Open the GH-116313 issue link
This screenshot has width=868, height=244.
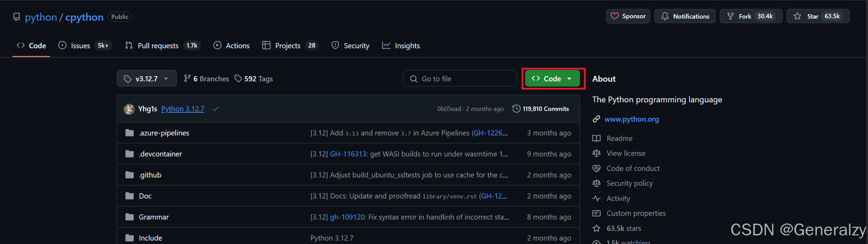pyautogui.click(x=348, y=154)
